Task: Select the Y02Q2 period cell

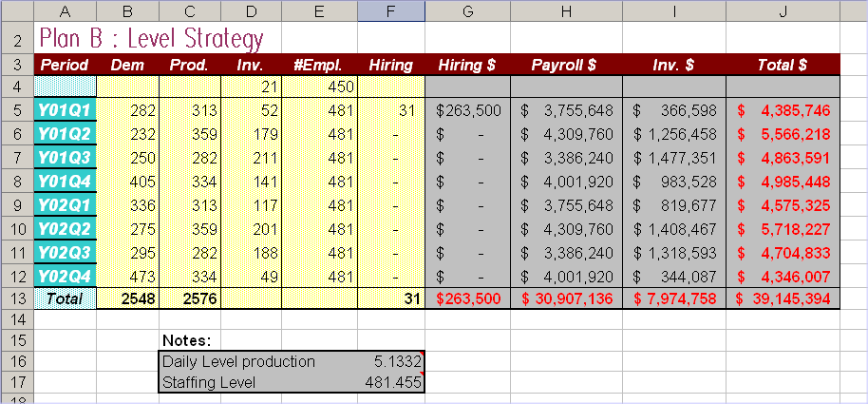Action: tap(65, 229)
